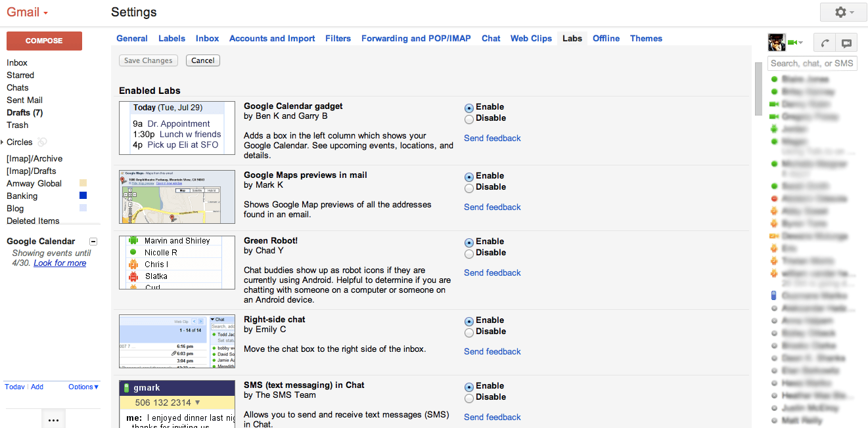Image resolution: width=868 pixels, height=428 pixels.
Task: Send feedback for Right-side chat
Action: pos(492,351)
